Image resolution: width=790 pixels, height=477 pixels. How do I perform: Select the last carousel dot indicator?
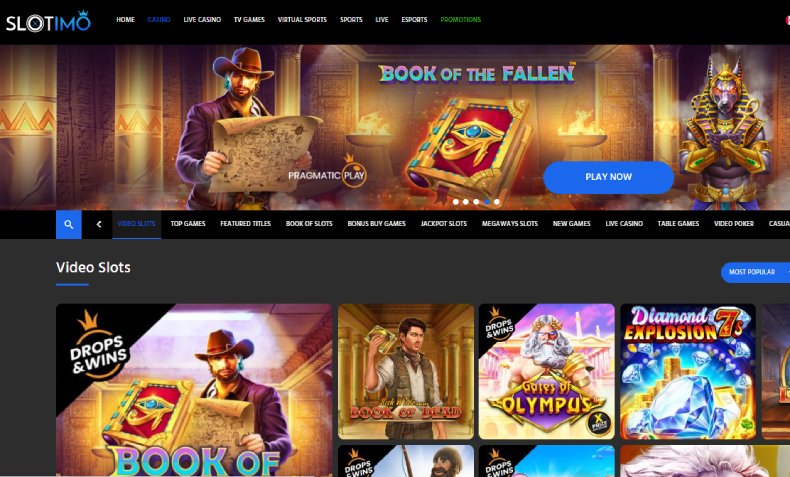[497, 202]
